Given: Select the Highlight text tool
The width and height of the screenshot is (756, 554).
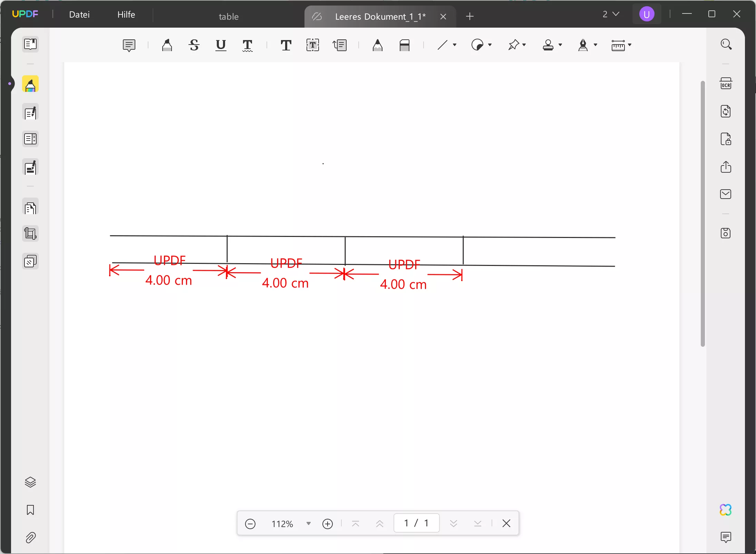Looking at the screenshot, I should (167, 45).
